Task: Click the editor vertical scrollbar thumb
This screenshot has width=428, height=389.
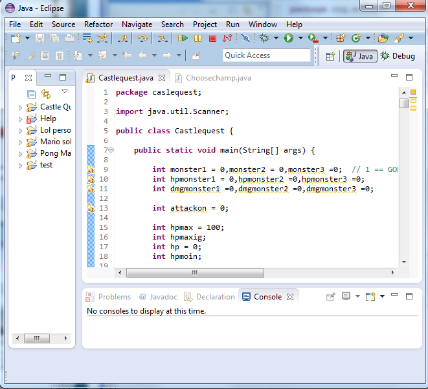Action: pyautogui.click(x=404, y=103)
